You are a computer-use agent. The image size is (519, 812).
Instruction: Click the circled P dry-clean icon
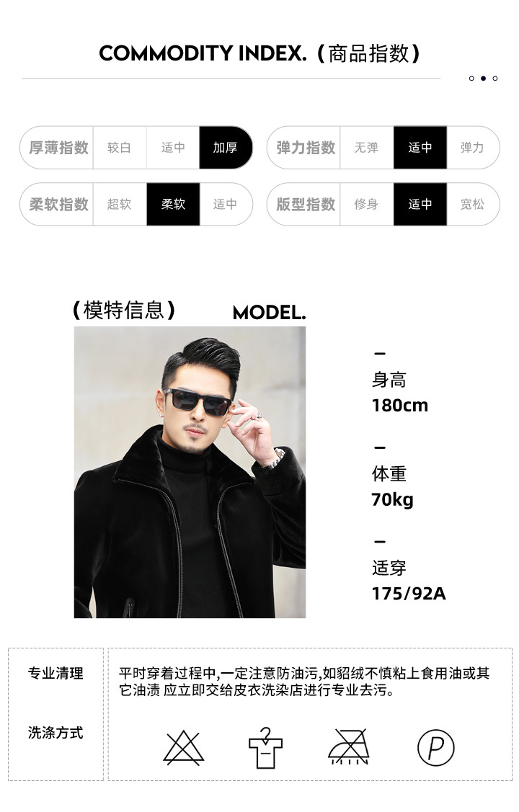pos(435,747)
